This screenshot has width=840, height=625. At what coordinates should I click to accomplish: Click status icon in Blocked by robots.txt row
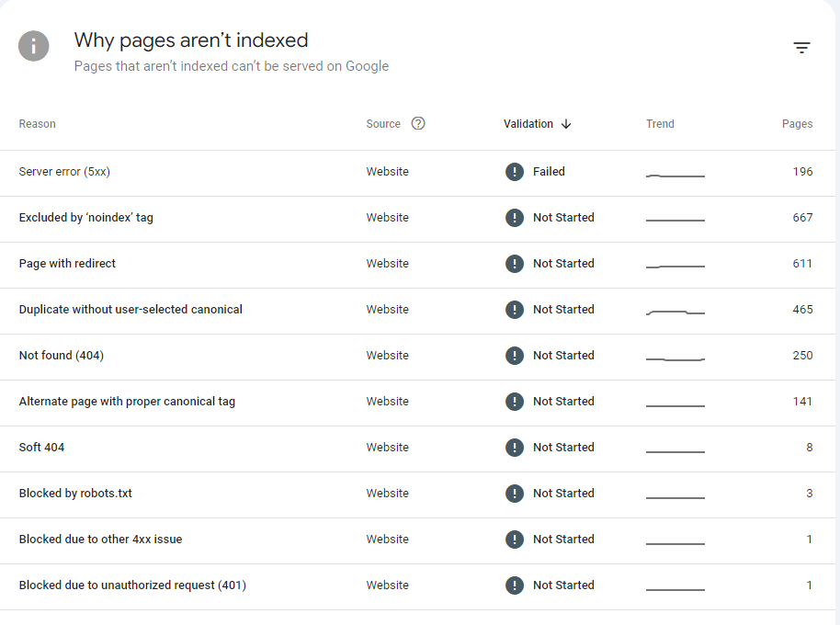click(x=515, y=494)
